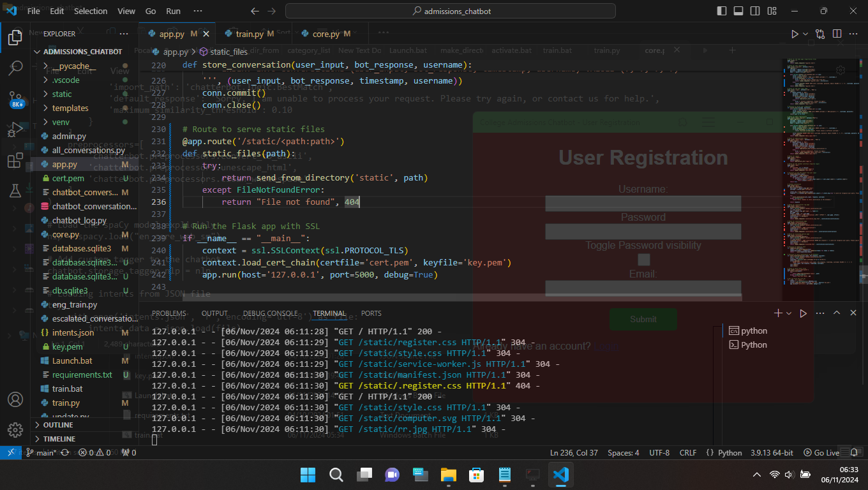Viewport: 868px width, 490px height.
Task: Select the lowercase python cmd terminal in the list
Action: (754, 330)
